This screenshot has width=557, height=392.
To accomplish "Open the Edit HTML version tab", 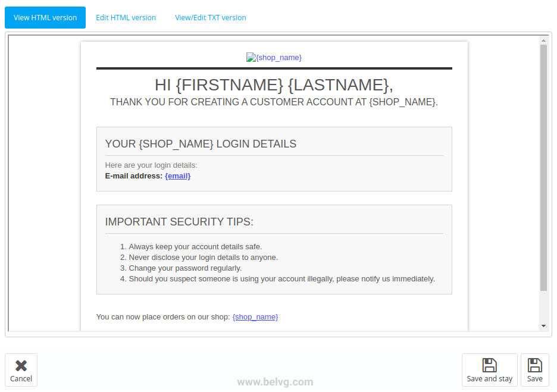I will (126, 17).
